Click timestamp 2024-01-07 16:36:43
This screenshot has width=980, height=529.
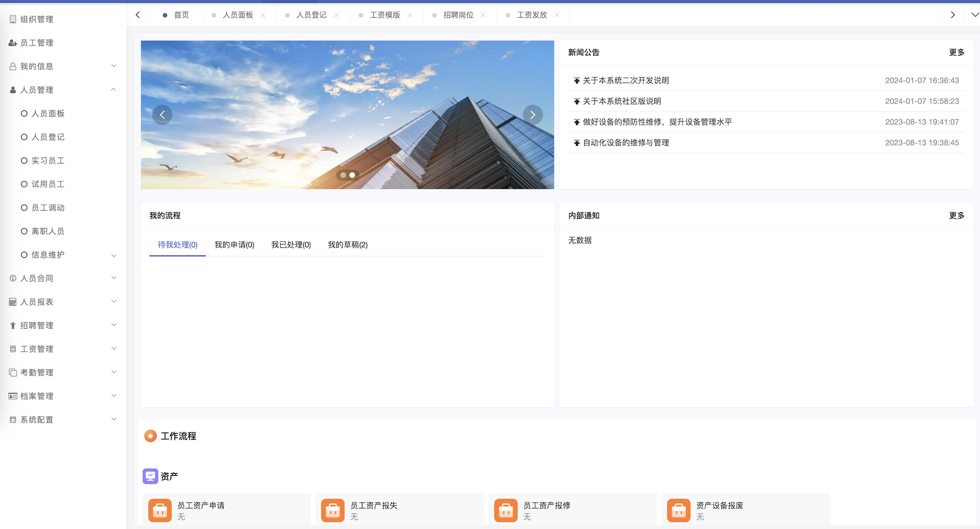tap(922, 80)
